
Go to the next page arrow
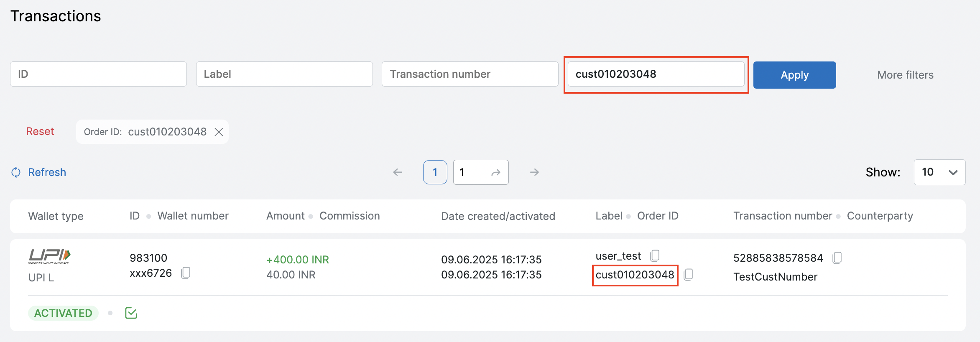(x=534, y=172)
